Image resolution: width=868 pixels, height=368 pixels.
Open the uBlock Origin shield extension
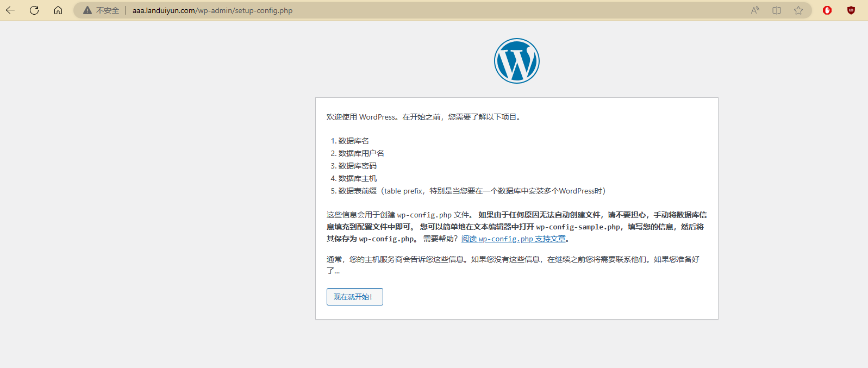(851, 10)
